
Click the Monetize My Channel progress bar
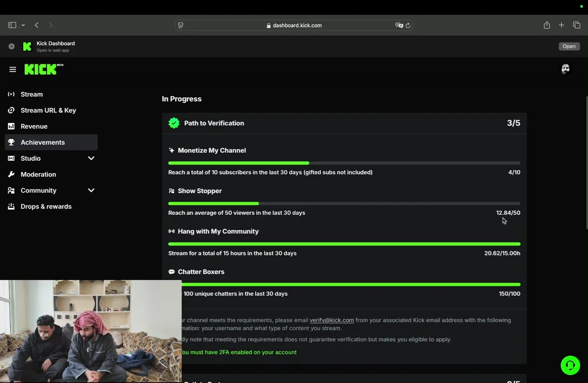pos(344,163)
